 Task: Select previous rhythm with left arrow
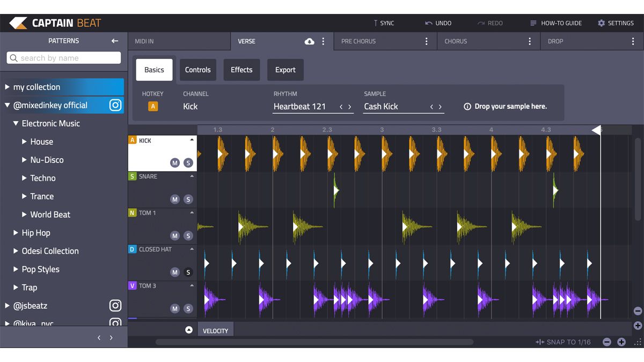341,107
